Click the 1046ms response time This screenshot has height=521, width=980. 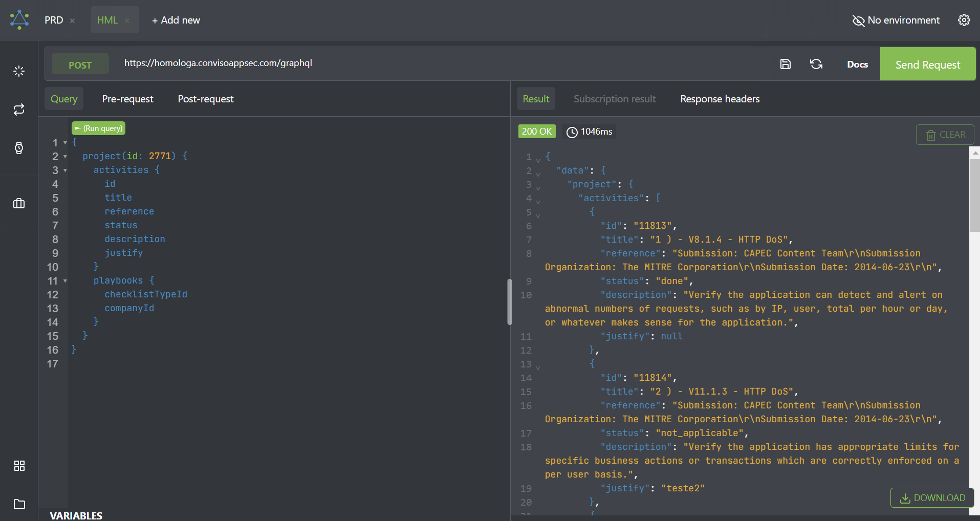596,132
